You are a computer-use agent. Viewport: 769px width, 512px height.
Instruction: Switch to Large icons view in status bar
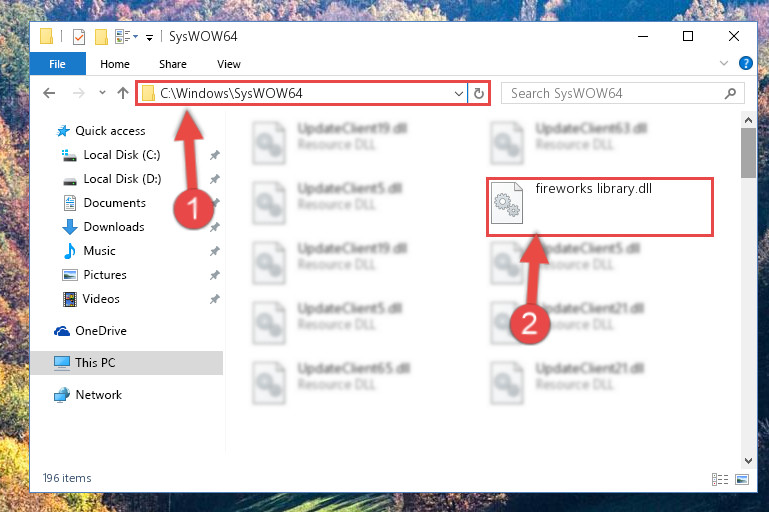coord(742,479)
